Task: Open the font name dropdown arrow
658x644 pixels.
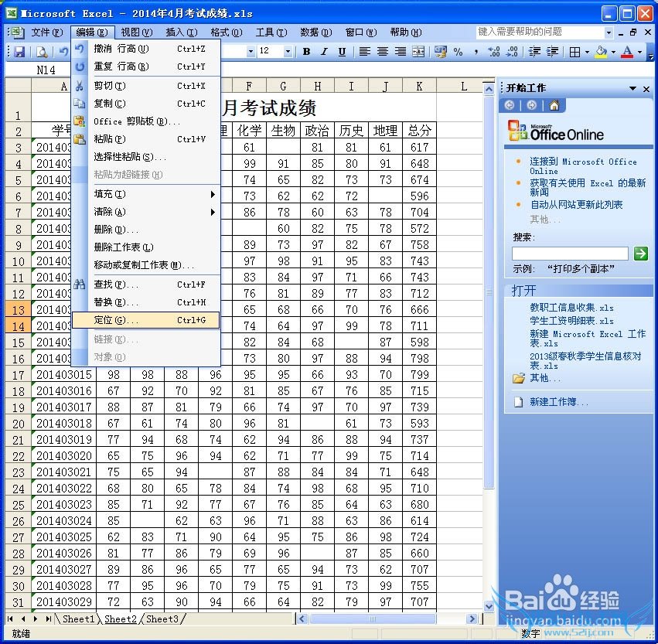Action: pyautogui.click(x=251, y=52)
